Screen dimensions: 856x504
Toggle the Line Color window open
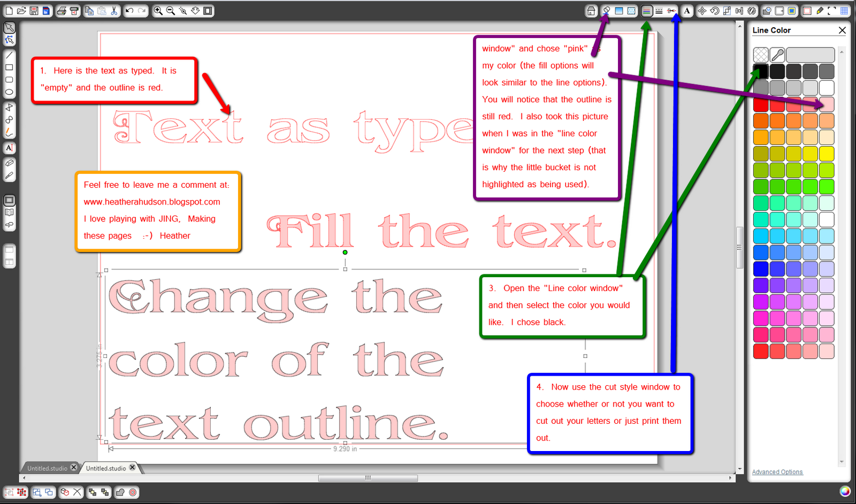click(646, 11)
